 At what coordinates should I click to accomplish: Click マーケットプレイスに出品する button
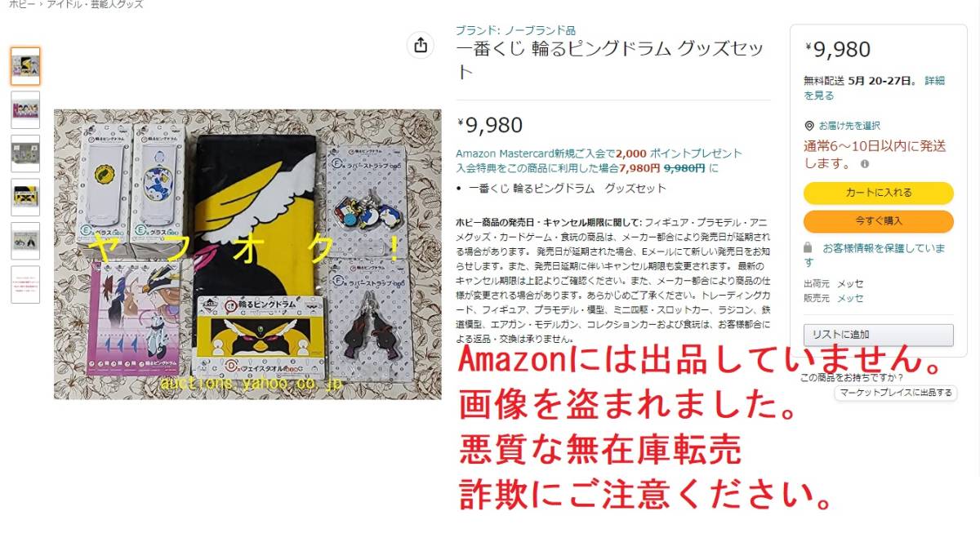pos(897,393)
